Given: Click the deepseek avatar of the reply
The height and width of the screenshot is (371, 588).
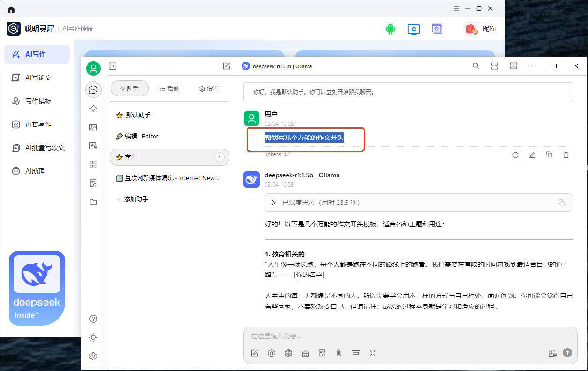Looking at the screenshot, I should 251,180.
